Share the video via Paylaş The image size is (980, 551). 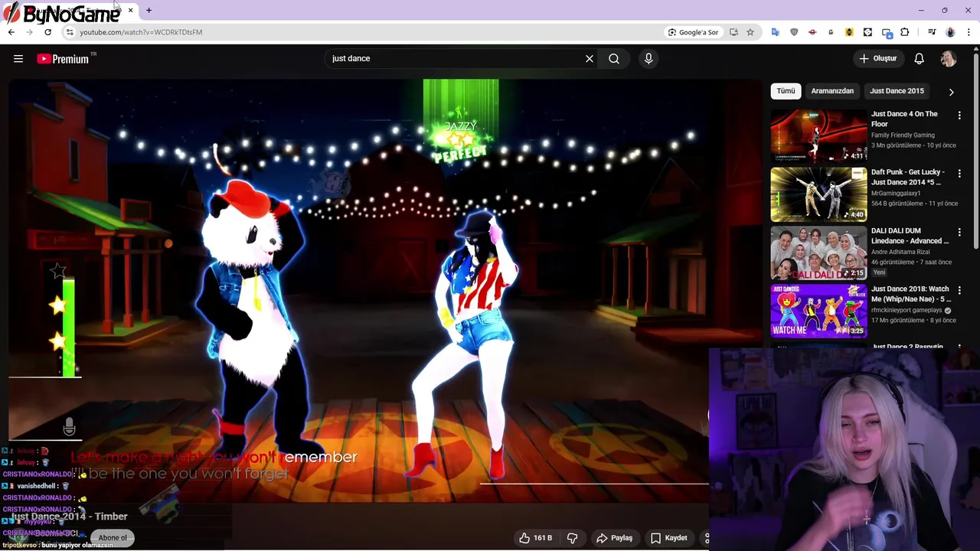[x=614, y=538]
